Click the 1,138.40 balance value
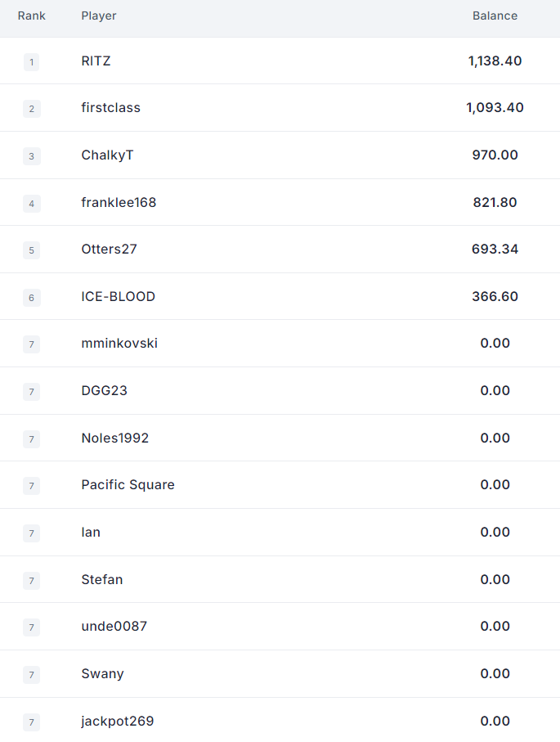560x742 pixels. 495,61
